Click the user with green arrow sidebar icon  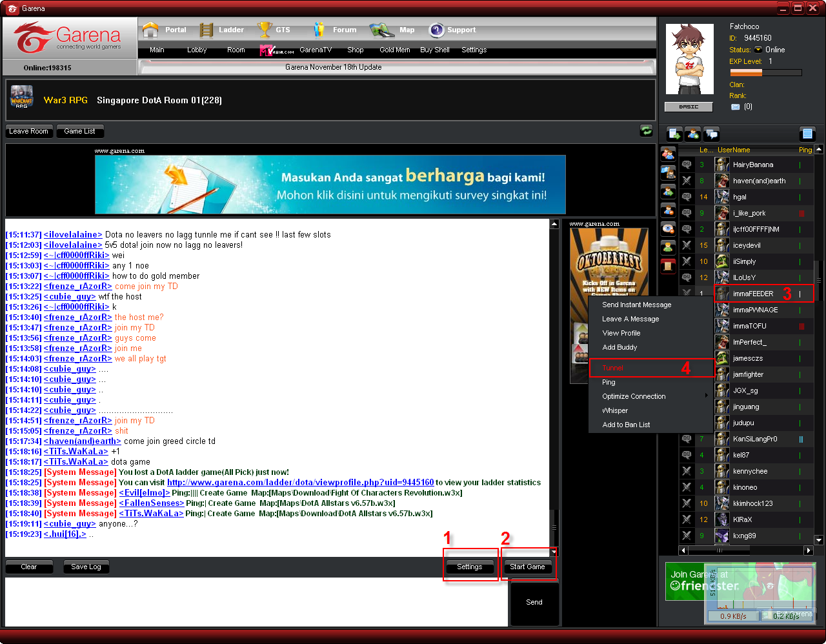(x=668, y=192)
